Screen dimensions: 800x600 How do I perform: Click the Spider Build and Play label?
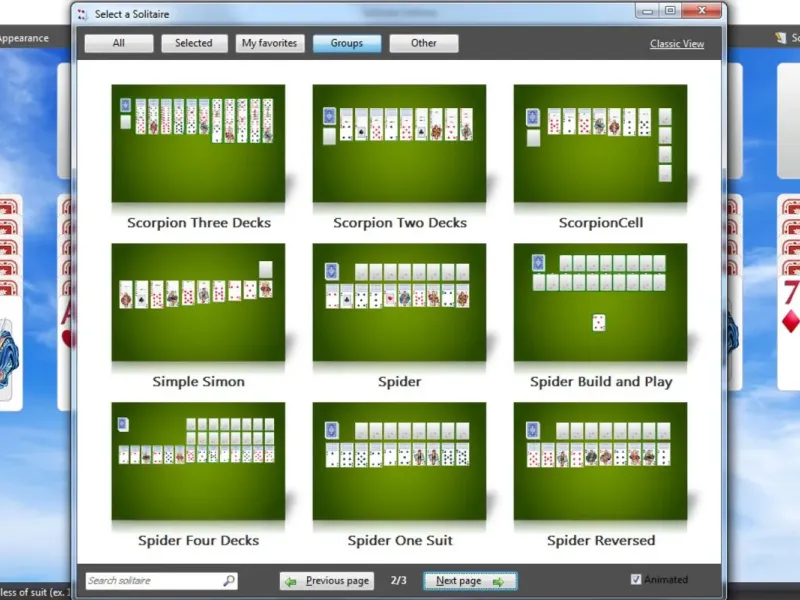click(601, 382)
